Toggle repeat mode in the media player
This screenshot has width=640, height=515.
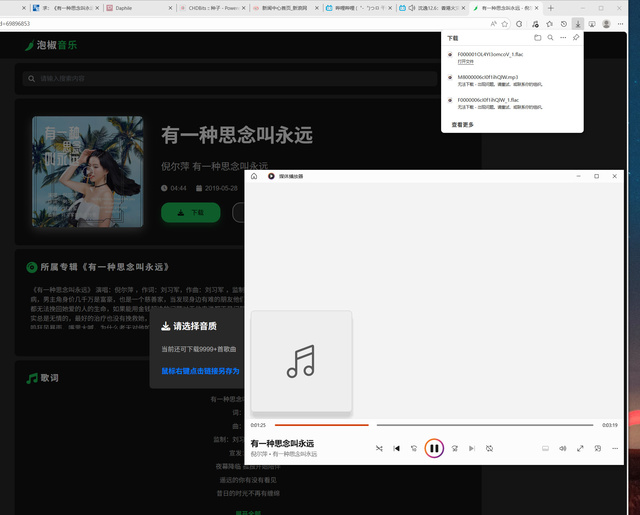(489, 449)
